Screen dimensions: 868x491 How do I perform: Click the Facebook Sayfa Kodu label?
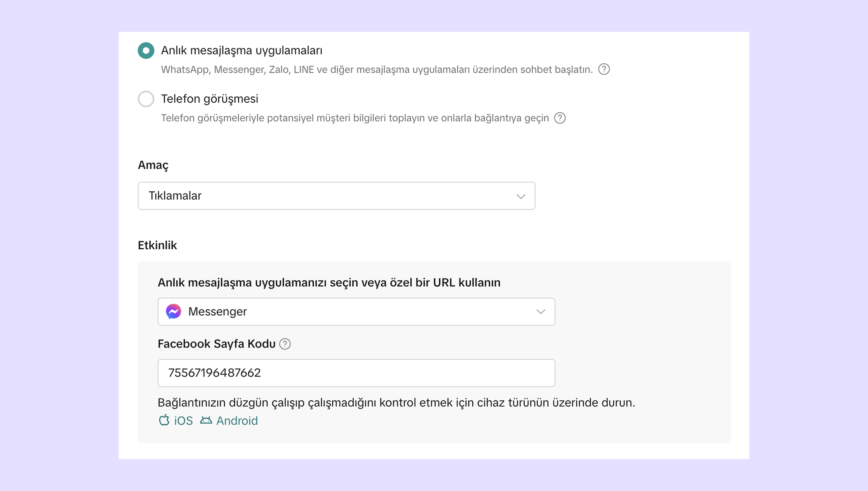[216, 344]
